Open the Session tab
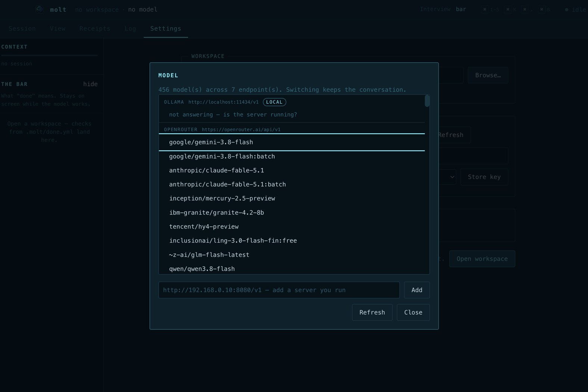This screenshot has width=588, height=392. point(22,29)
